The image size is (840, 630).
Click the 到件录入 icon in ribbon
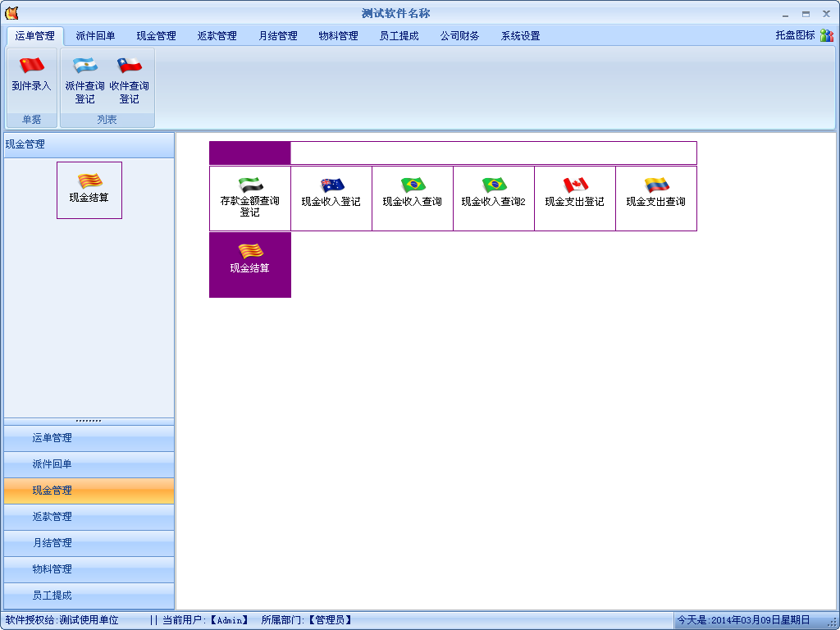tap(31, 75)
